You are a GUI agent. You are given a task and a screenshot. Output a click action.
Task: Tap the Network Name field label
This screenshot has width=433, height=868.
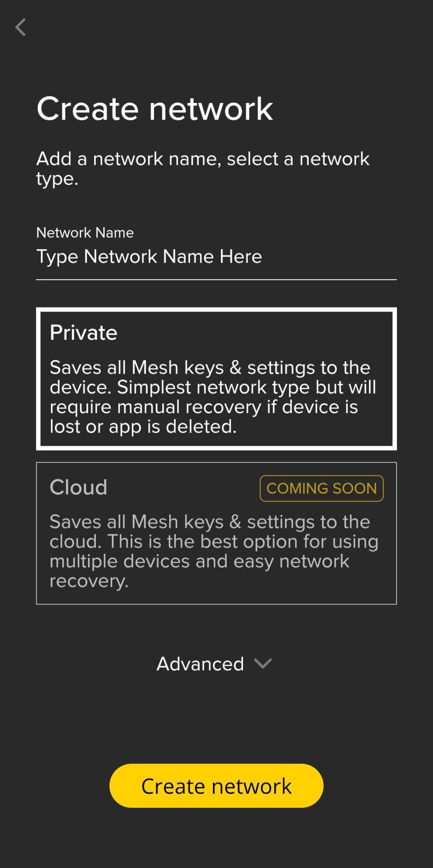[x=85, y=232]
